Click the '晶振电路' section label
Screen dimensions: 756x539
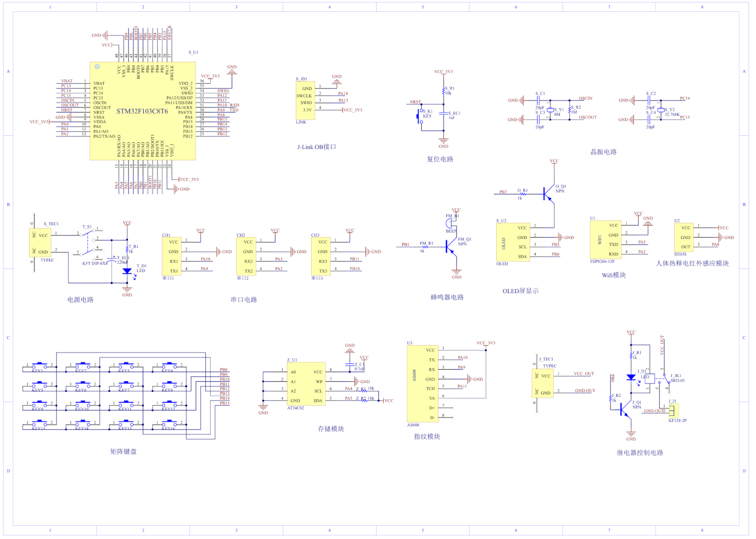point(603,152)
